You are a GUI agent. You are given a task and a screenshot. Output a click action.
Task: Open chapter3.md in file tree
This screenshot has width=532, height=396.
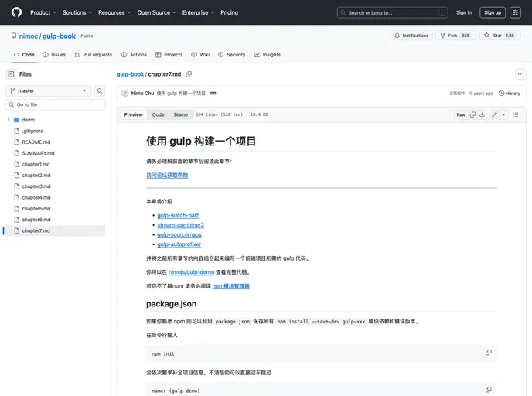(36, 186)
